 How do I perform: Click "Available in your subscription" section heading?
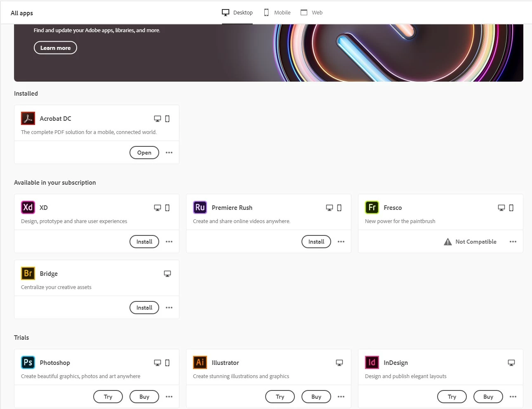[x=55, y=183]
